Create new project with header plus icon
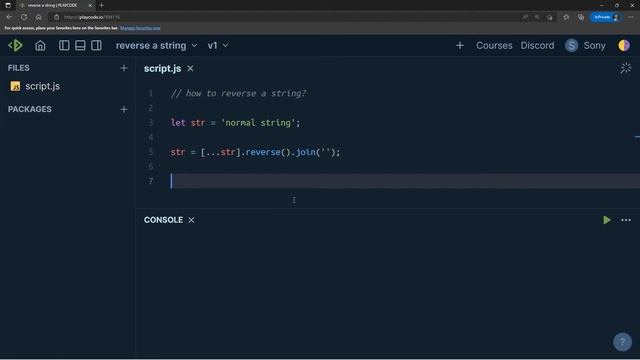This screenshot has height=360, width=640. [x=460, y=45]
